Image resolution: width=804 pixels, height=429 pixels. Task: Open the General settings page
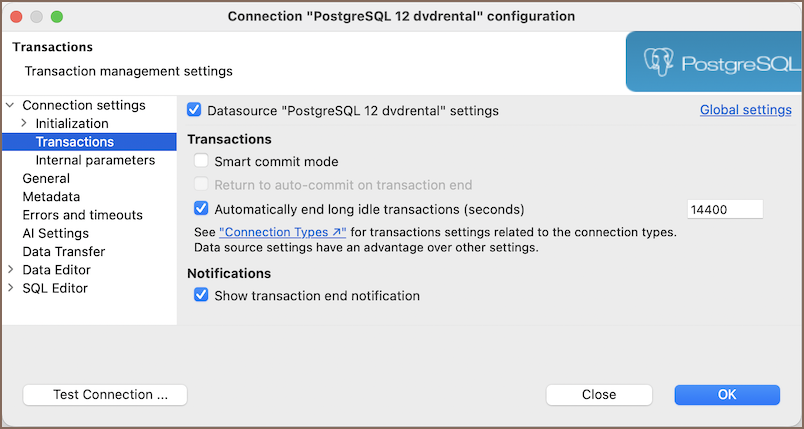(46, 178)
